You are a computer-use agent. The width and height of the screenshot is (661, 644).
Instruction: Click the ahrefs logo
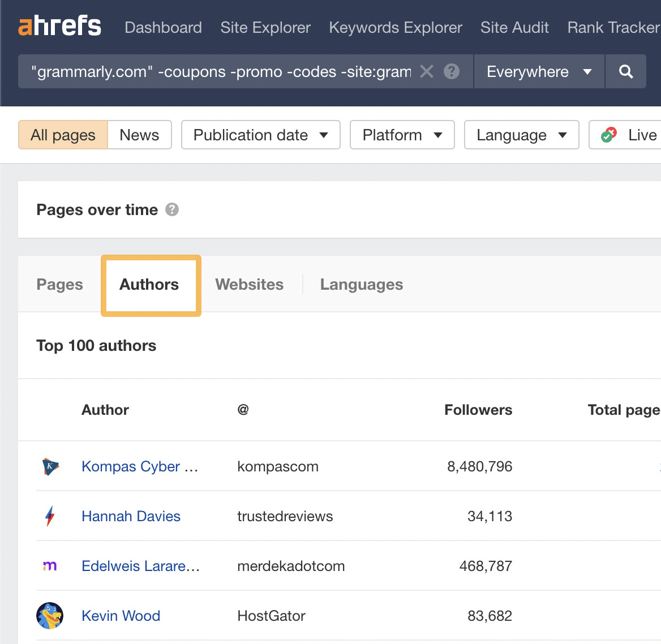[x=59, y=25]
